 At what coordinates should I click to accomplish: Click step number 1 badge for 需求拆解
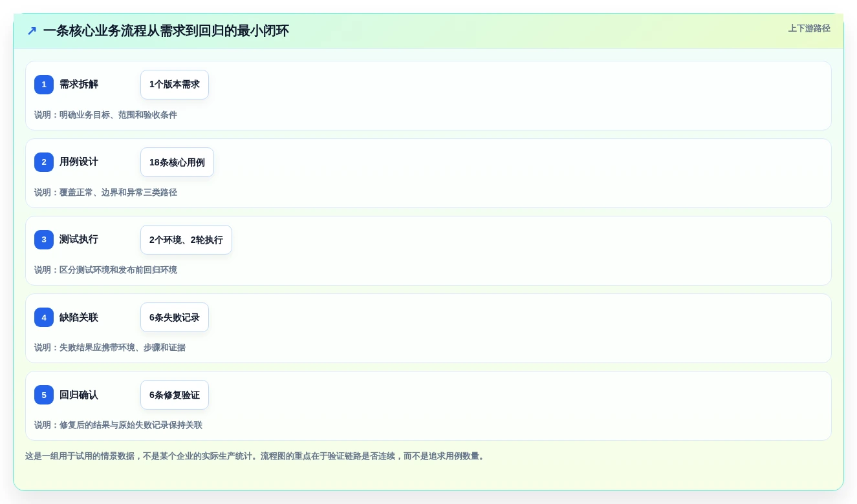tap(44, 85)
